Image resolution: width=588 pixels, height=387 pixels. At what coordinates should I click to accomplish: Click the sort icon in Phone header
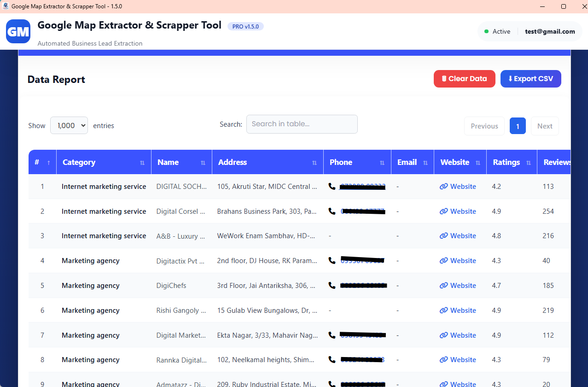click(x=382, y=163)
